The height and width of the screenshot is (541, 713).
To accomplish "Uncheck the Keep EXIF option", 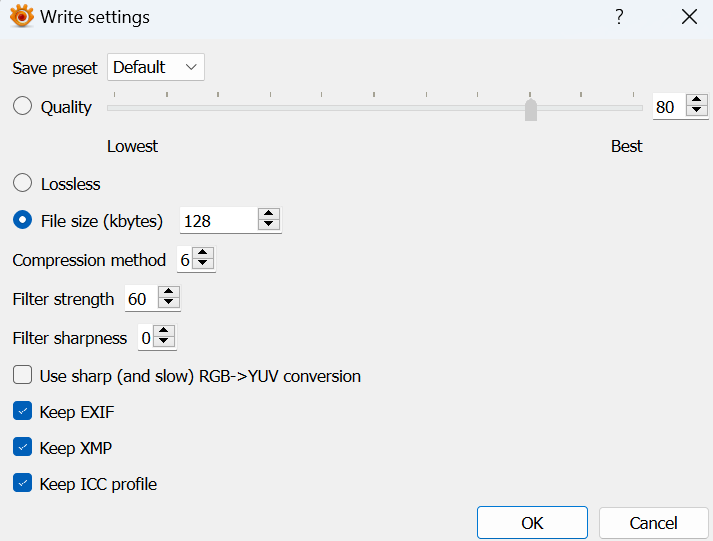I will tap(22, 411).
